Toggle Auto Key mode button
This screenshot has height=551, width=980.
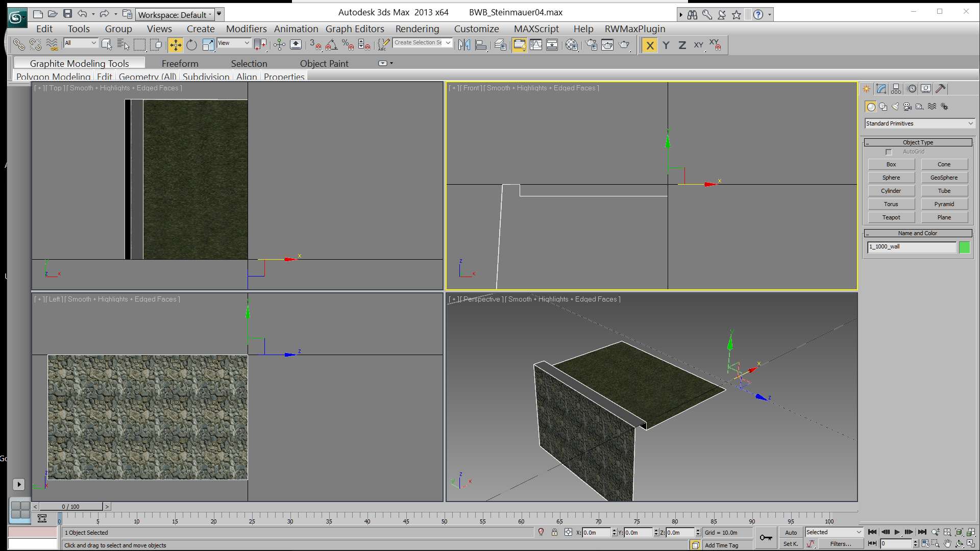point(791,532)
